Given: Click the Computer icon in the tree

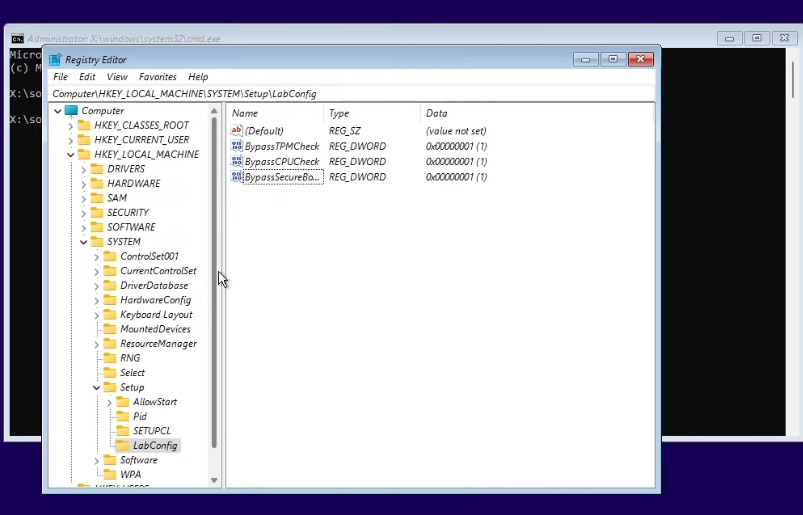Looking at the screenshot, I should point(71,111).
